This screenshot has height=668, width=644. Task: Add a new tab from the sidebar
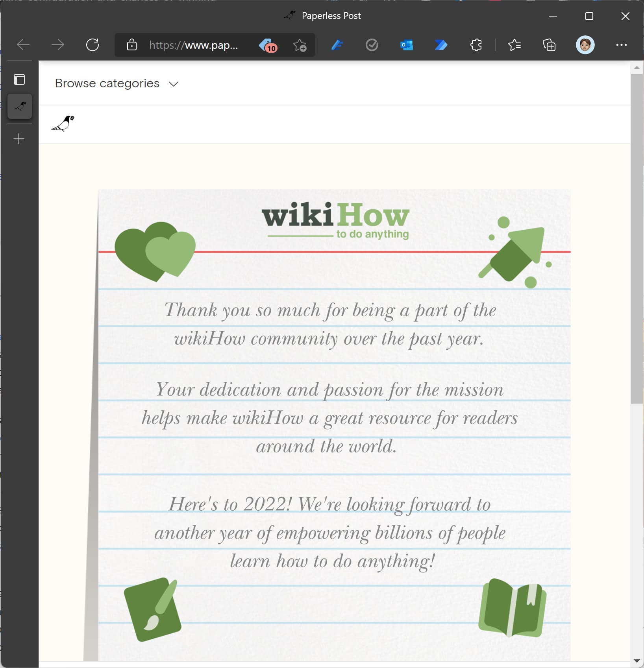(x=19, y=139)
